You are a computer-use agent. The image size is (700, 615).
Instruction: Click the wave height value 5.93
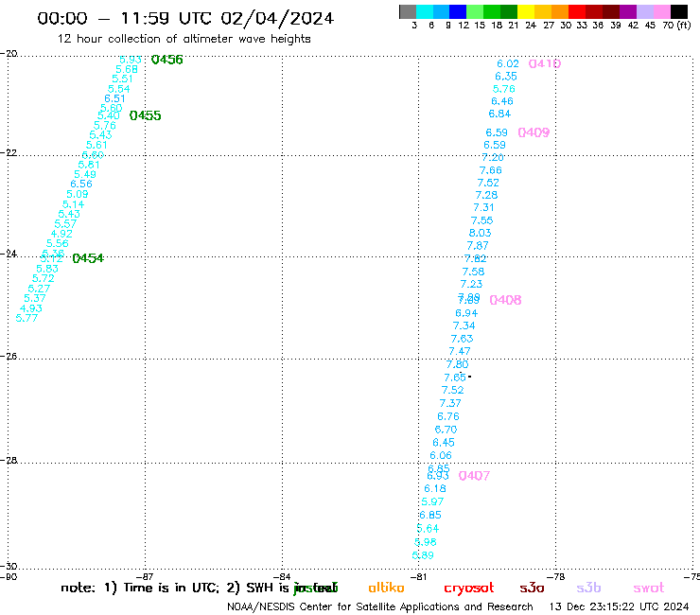click(131, 60)
